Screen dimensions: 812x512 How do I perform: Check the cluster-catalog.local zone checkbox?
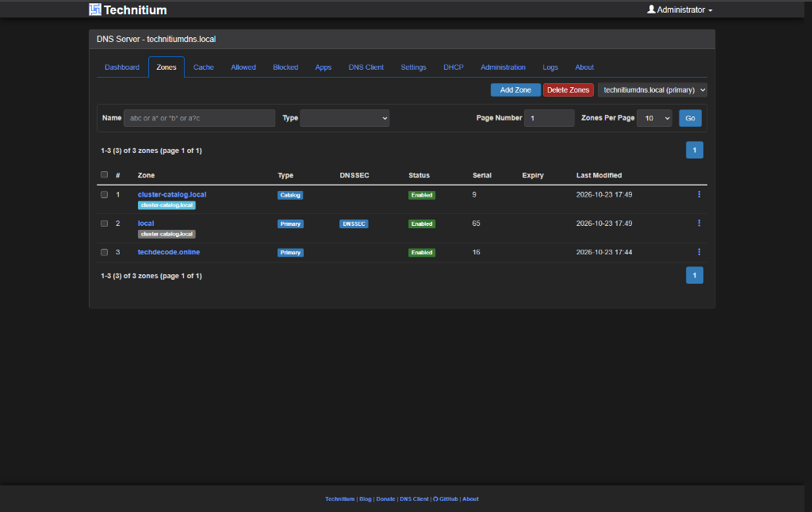[x=104, y=195]
